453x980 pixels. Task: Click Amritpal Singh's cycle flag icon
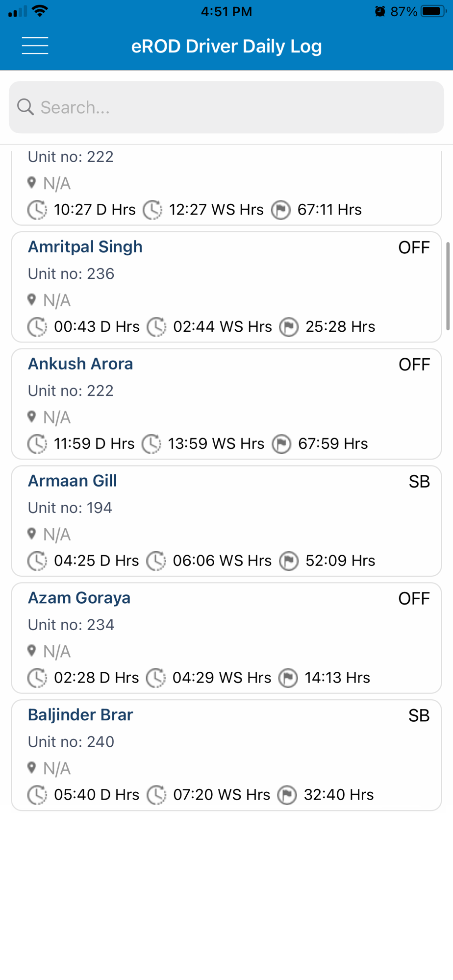[x=289, y=327]
